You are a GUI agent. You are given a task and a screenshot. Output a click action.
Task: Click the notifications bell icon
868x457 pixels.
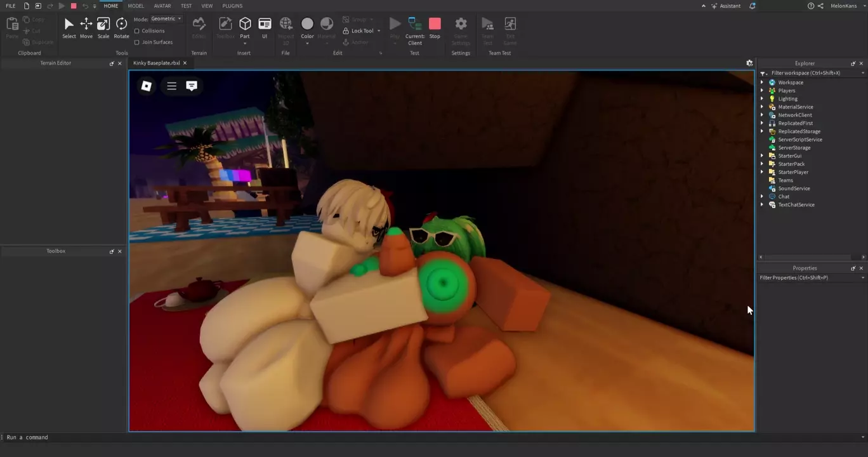[753, 6]
